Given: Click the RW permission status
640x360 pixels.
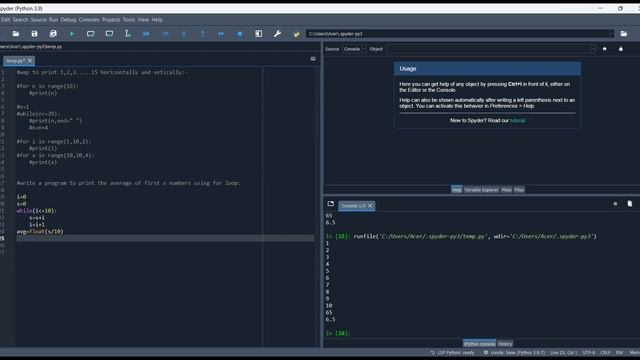Looking at the screenshot, I should 620,353.
